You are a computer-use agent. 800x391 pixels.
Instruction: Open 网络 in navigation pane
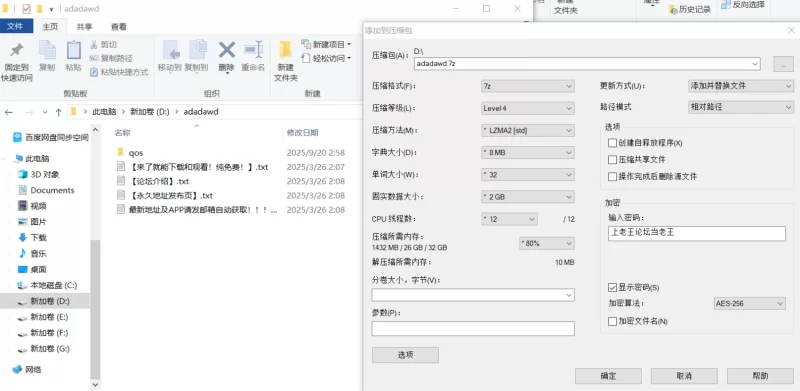coord(27,370)
